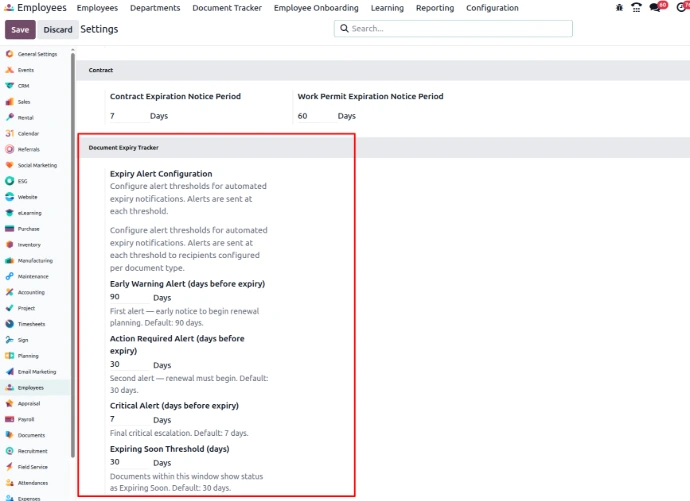Open the Departments menu item
690x501 pixels.
pos(155,8)
